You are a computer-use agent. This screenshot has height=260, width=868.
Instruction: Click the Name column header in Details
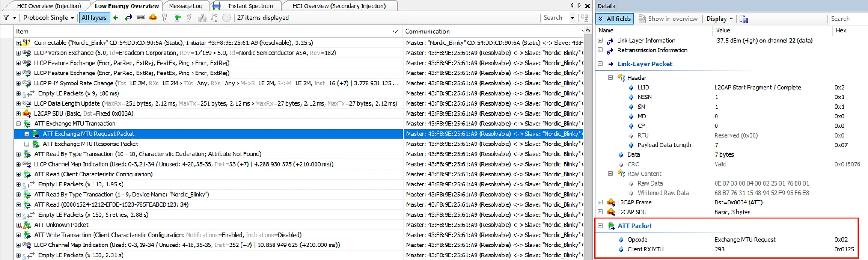(x=654, y=31)
